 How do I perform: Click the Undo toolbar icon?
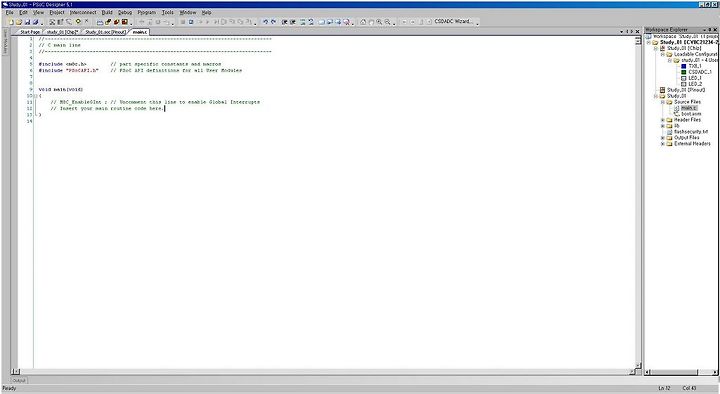[265, 22]
